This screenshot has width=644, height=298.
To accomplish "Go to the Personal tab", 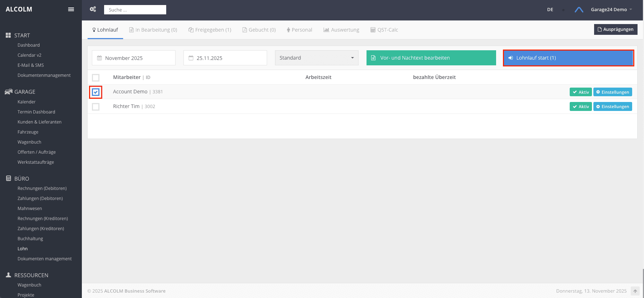I will click(x=299, y=30).
